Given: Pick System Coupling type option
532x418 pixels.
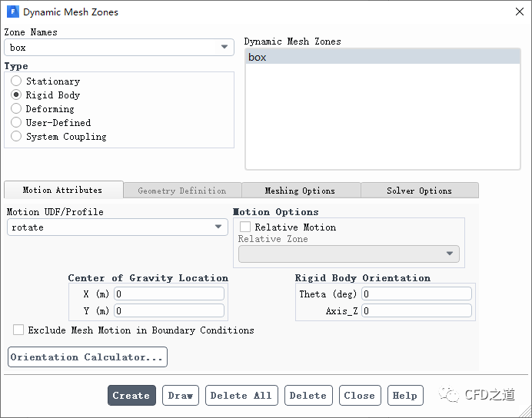Looking at the screenshot, I should [x=16, y=137].
